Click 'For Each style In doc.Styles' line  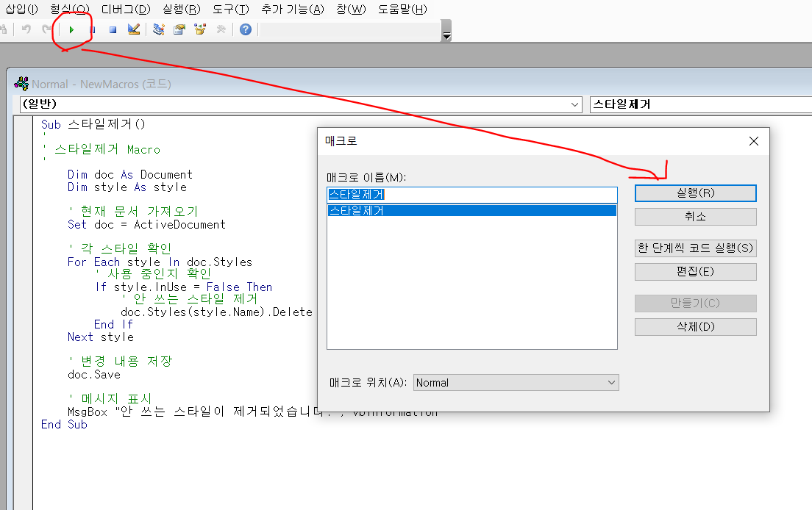[160, 262]
